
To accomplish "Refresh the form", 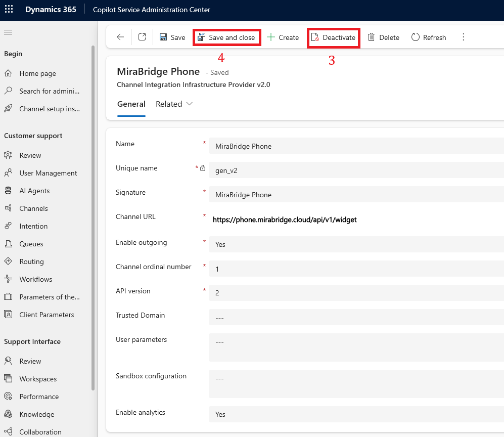I will (429, 37).
